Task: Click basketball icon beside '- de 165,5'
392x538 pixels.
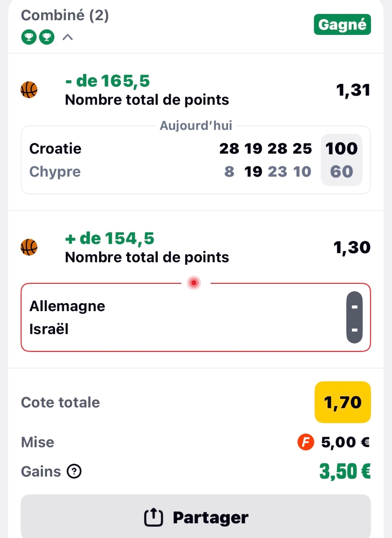Action: (29, 90)
